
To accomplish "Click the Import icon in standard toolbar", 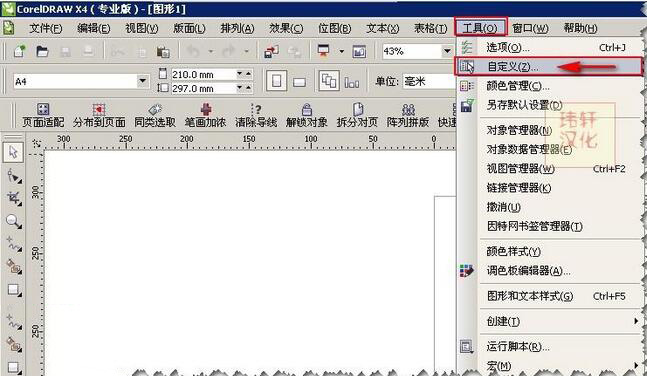I will (271, 52).
